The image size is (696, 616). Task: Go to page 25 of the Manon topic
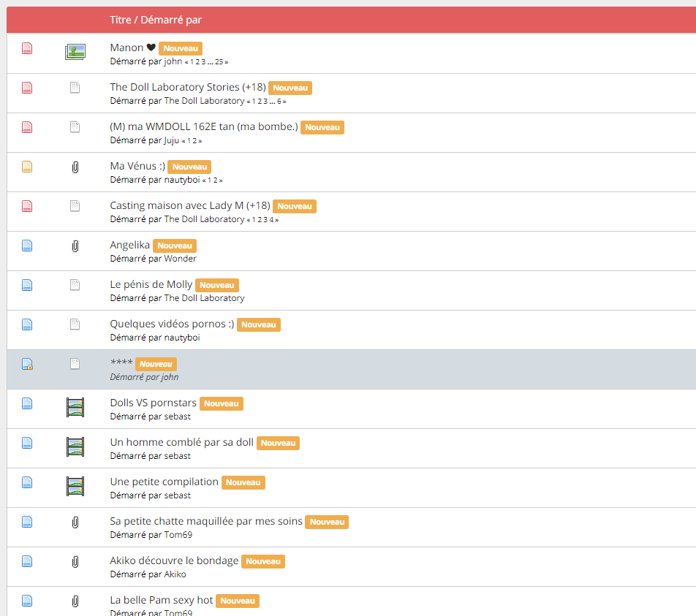click(x=219, y=62)
